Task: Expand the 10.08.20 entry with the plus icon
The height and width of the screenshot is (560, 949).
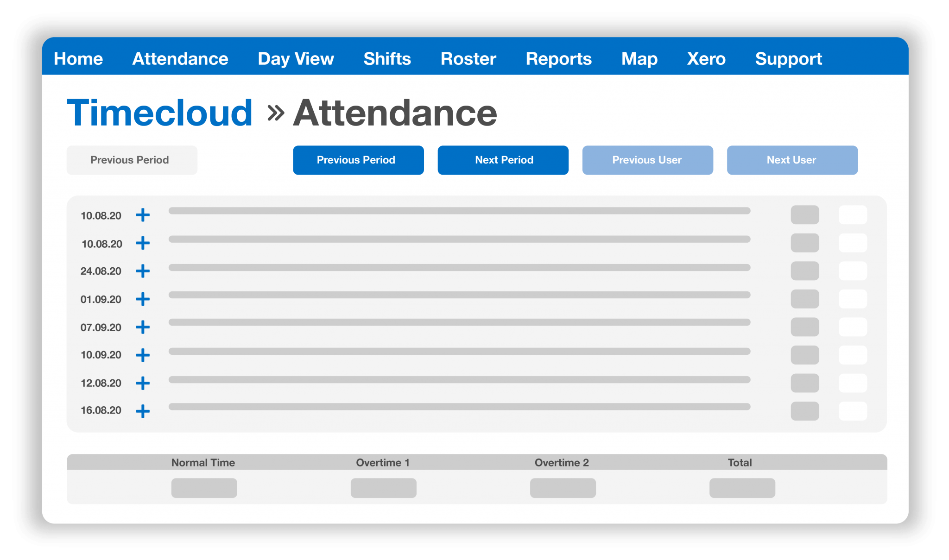Action: [x=143, y=215]
